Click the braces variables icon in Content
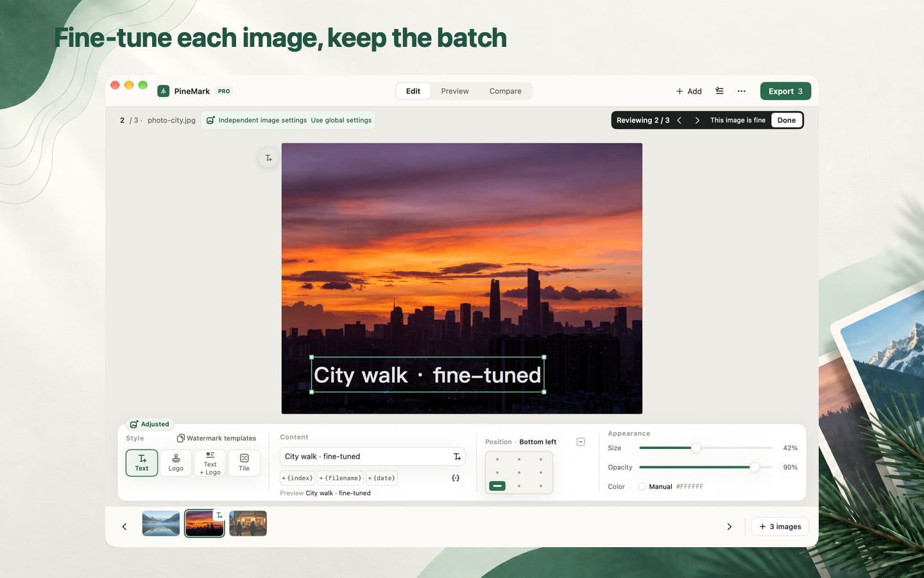924x578 pixels. 456,478
